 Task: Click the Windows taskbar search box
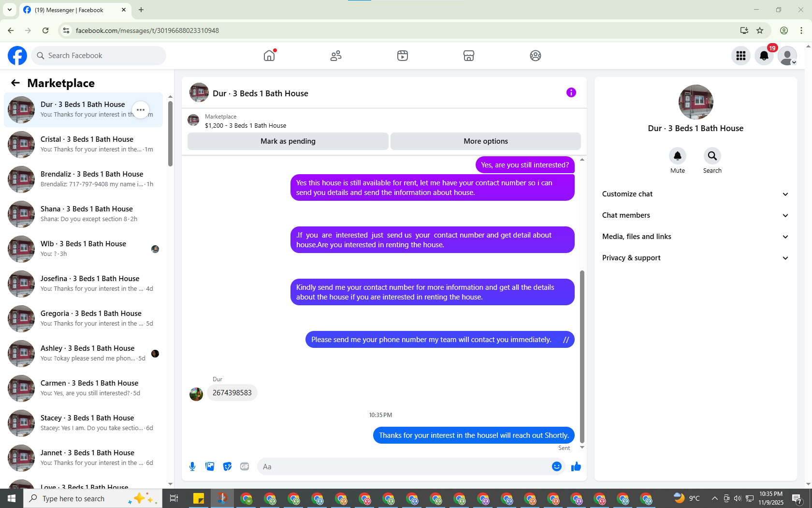[x=92, y=498]
